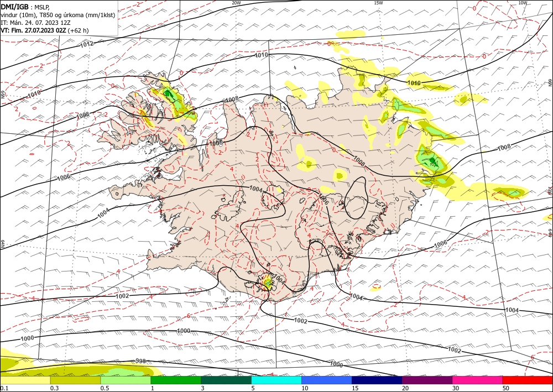
Task: Click the "10W" longitude label
Action: tap(523, 3)
